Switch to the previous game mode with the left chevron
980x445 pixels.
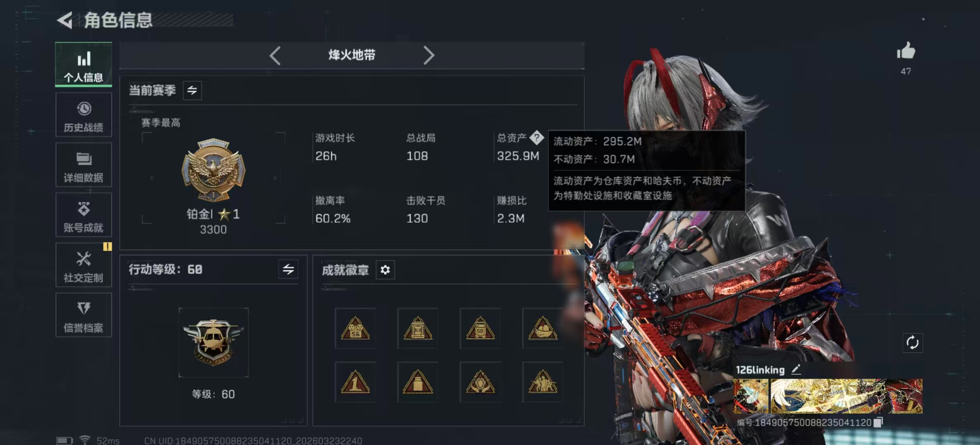(275, 55)
